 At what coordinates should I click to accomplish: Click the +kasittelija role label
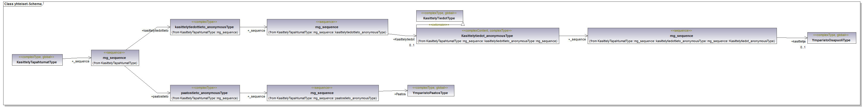798,42
